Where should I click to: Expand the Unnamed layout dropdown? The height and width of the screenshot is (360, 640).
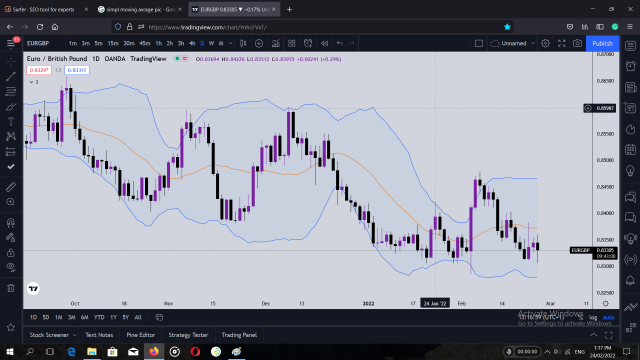click(533, 43)
